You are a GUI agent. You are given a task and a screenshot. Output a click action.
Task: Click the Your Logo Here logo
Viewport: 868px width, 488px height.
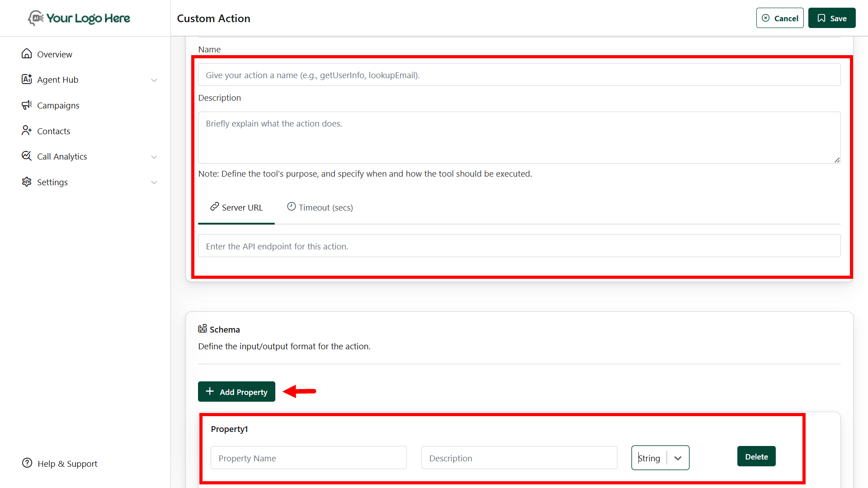point(79,18)
